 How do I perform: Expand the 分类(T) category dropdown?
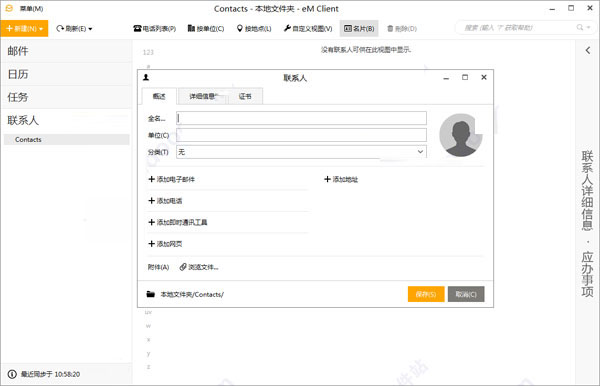[x=420, y=152]
